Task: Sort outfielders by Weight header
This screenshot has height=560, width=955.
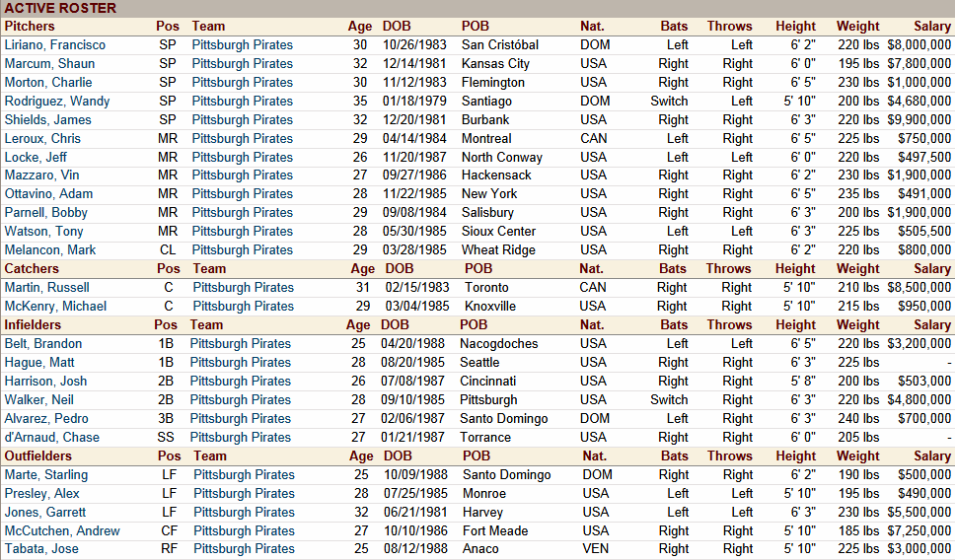Action: tap(858, 456)
